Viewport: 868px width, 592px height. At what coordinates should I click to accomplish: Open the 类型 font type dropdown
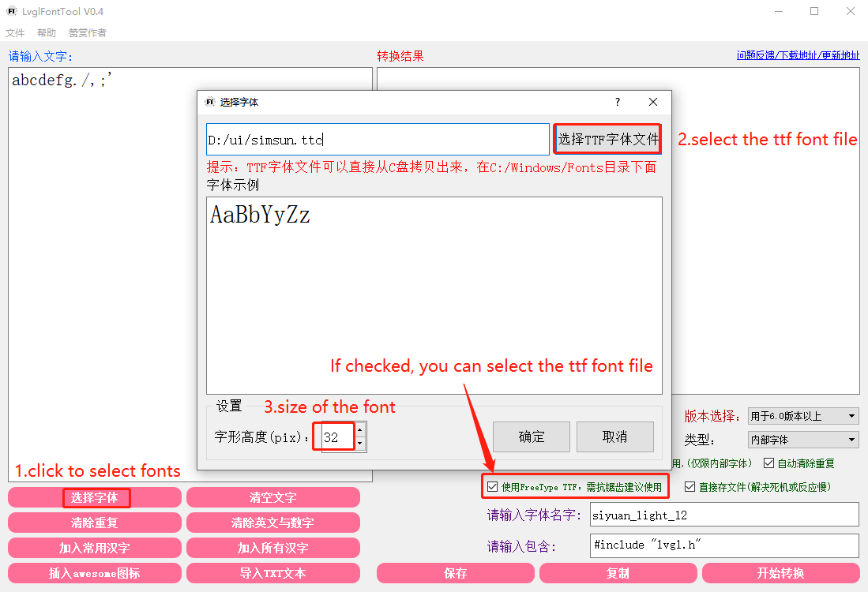click(x=802, y=440)
